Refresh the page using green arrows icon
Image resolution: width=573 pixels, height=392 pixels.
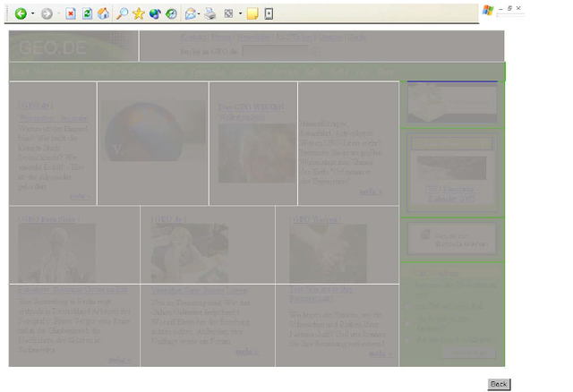[x=87, y=14]
